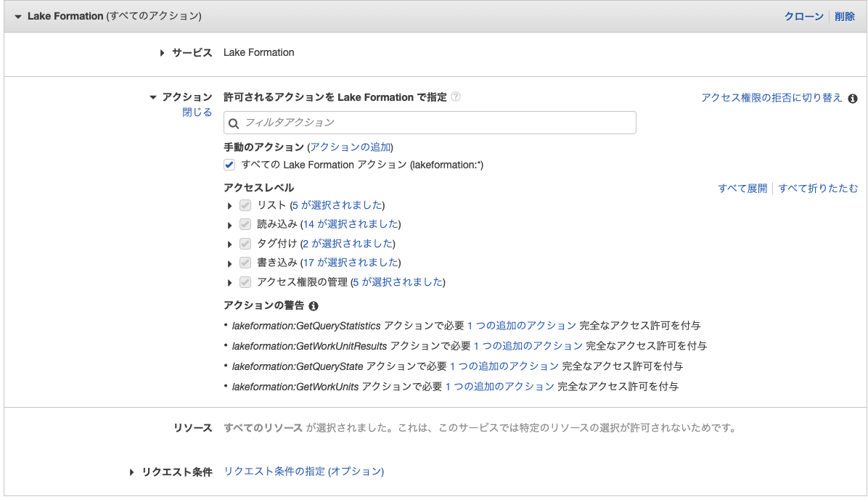Toggle the タグ付け access level checkbox

point(245,244)
